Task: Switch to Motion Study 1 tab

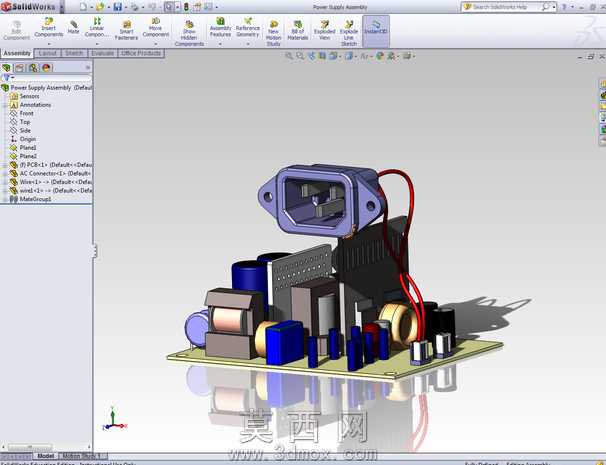Action: [x=82, y=456]
